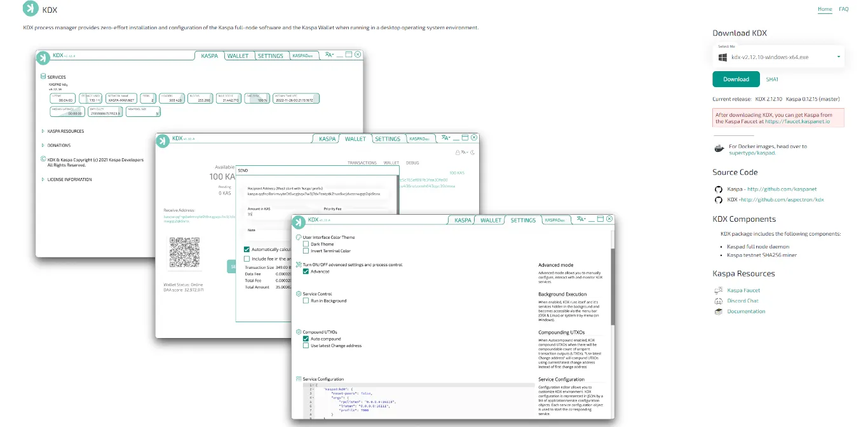Toggle the Run in Background checkbox
Image resolution: width=868 pixels, height=427 pixels.
point(306,301)
